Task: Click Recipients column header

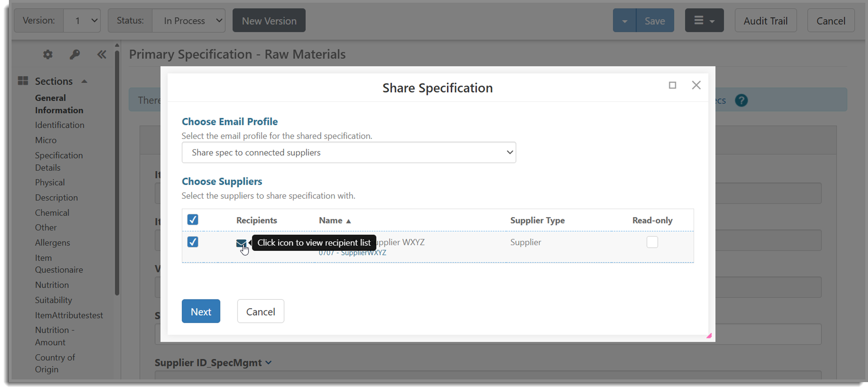Action: coord(257,220)
